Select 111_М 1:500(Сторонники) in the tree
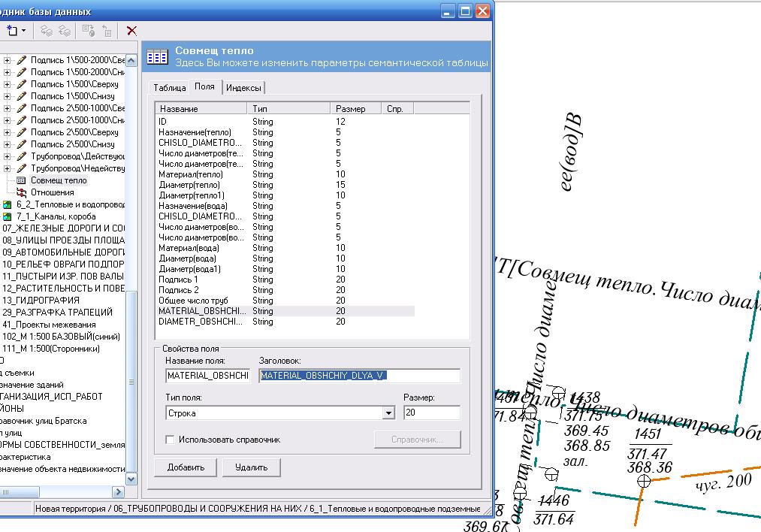 click(51, 349)
